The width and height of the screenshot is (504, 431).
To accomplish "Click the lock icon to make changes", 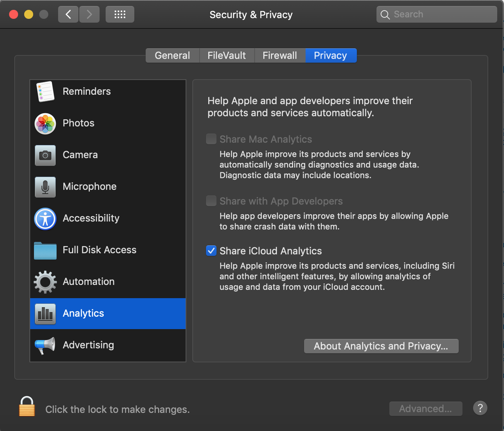I will pyautogui.click(x=27, y=406).
